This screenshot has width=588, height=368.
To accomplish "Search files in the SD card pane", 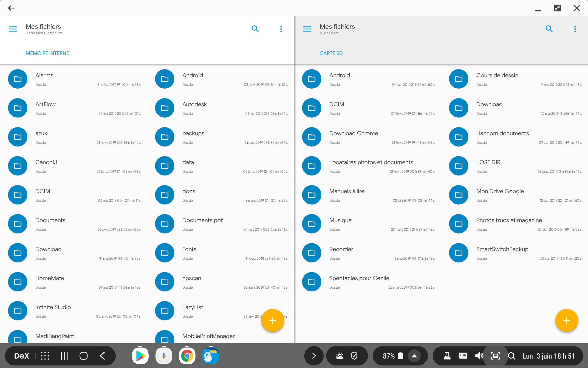I will (x=549, y=29).
